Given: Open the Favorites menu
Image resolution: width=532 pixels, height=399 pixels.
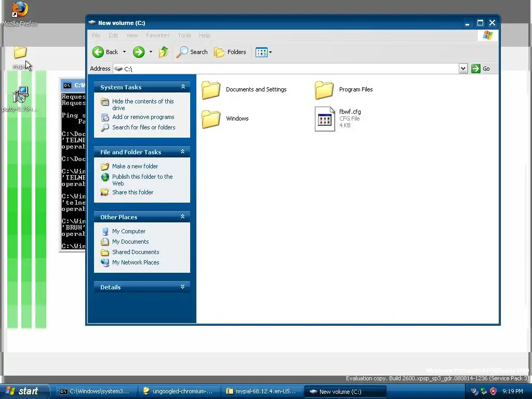Looking at the screenshot, I should (x=157, y=35).
